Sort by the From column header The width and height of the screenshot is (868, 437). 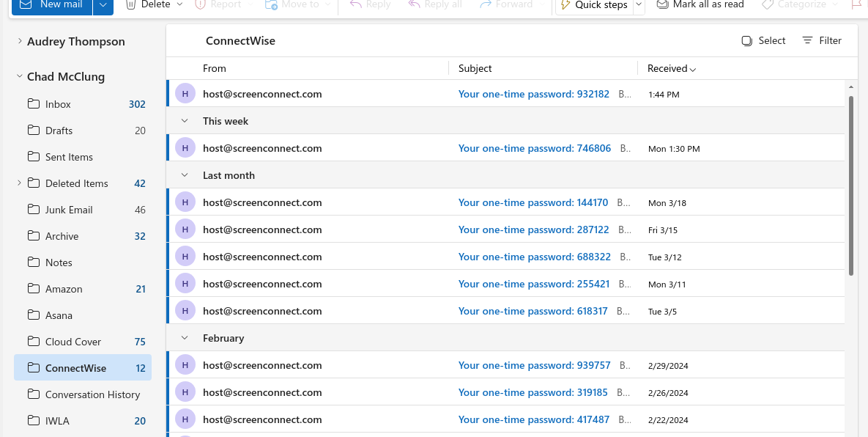(x=214, y=69)
